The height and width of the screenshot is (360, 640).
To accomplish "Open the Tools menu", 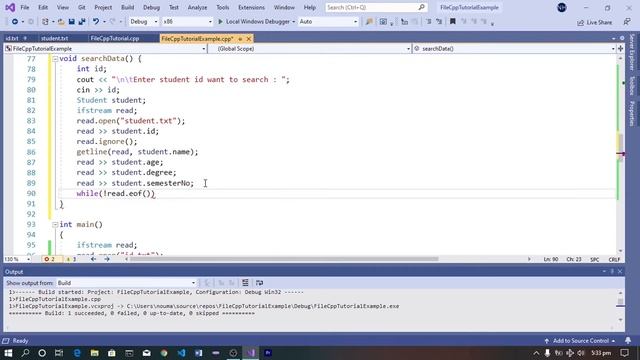I will coord(222,7).
